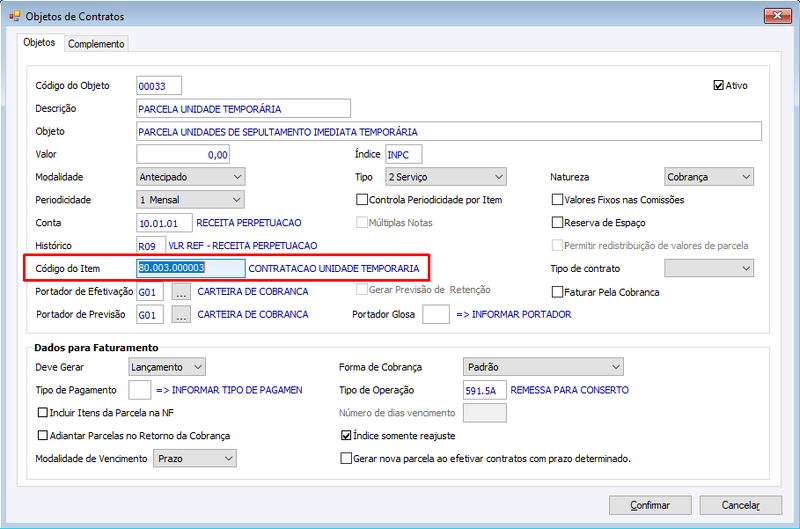Click the Índice field containing INPC
Image resolution: width=800 pixels, height=529 pixels.
point(404,154)
